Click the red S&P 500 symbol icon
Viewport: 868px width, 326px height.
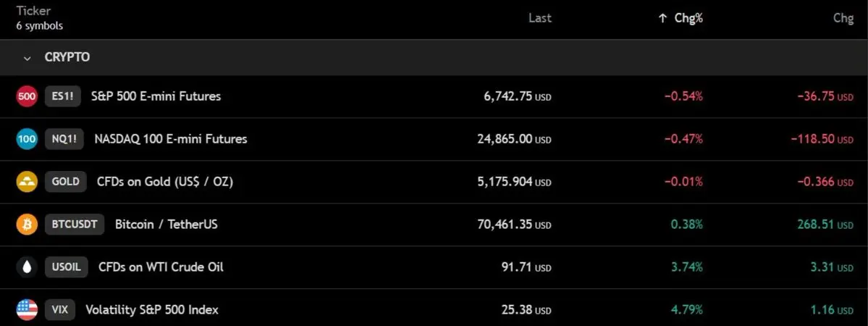(27, 96)
